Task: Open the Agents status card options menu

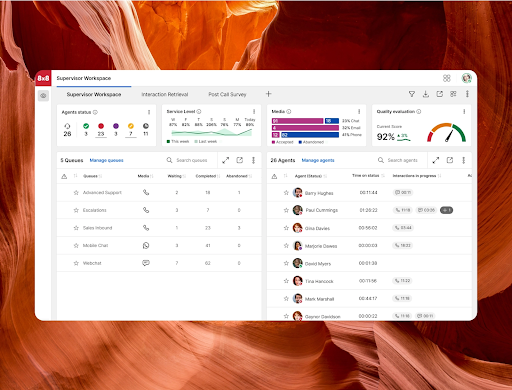Action: pos(149,112)
